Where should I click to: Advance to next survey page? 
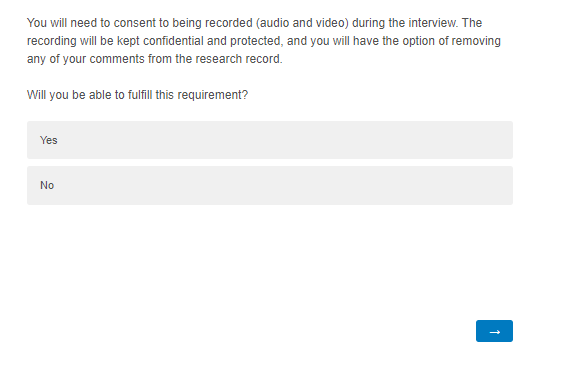pos(494,331)
